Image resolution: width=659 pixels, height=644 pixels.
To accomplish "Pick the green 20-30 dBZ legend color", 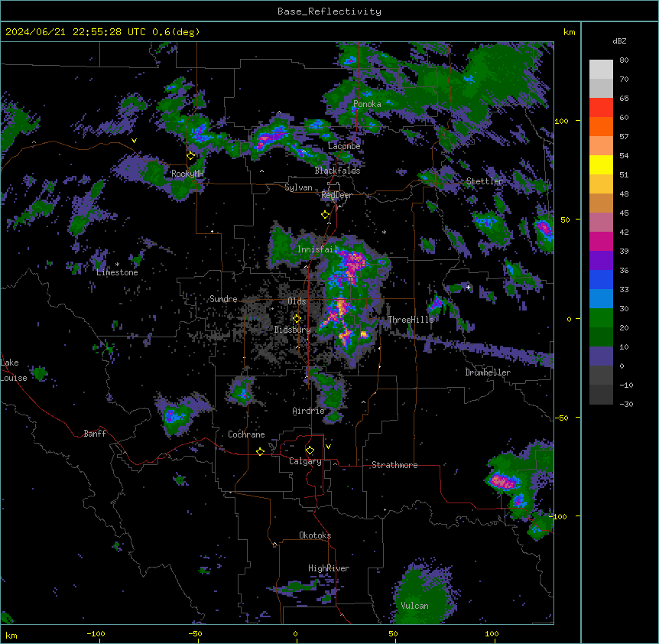I will [x=601, y=318].
